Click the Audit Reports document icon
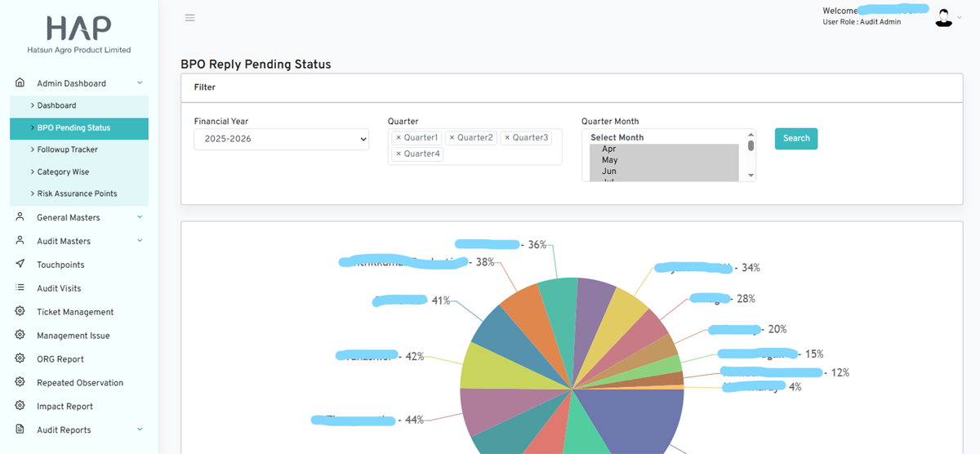980x454 pixels. [20, 430]
